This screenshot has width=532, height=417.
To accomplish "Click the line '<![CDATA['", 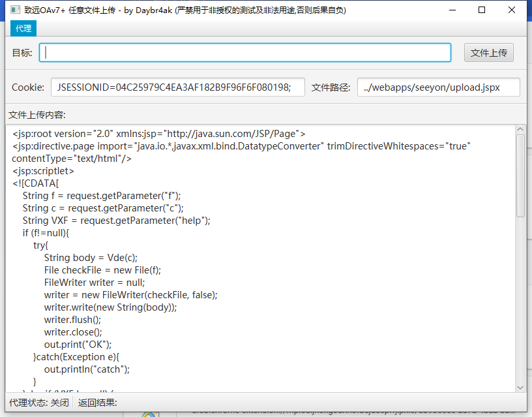I will 36,183.
